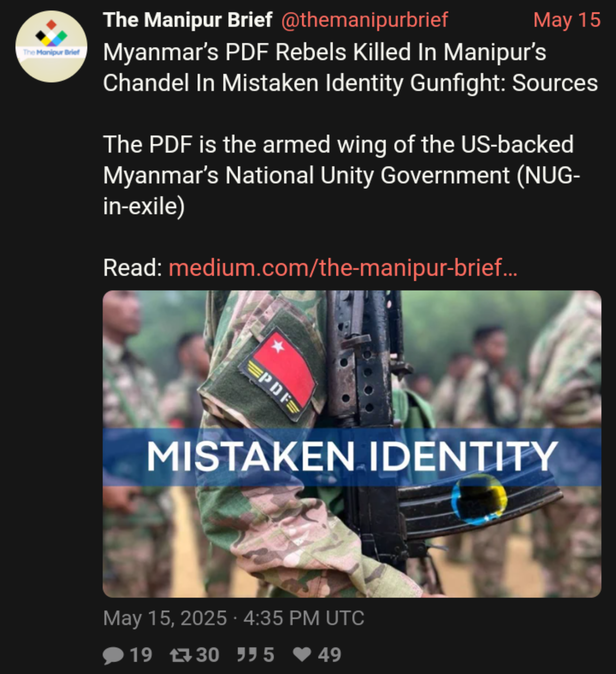Select the reply count 19

(141, 655)
